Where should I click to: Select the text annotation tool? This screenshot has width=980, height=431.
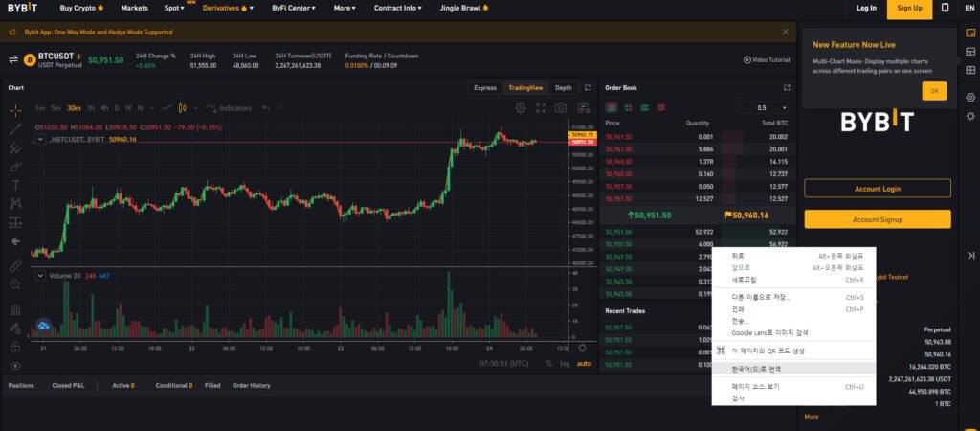tap(15, 185)
